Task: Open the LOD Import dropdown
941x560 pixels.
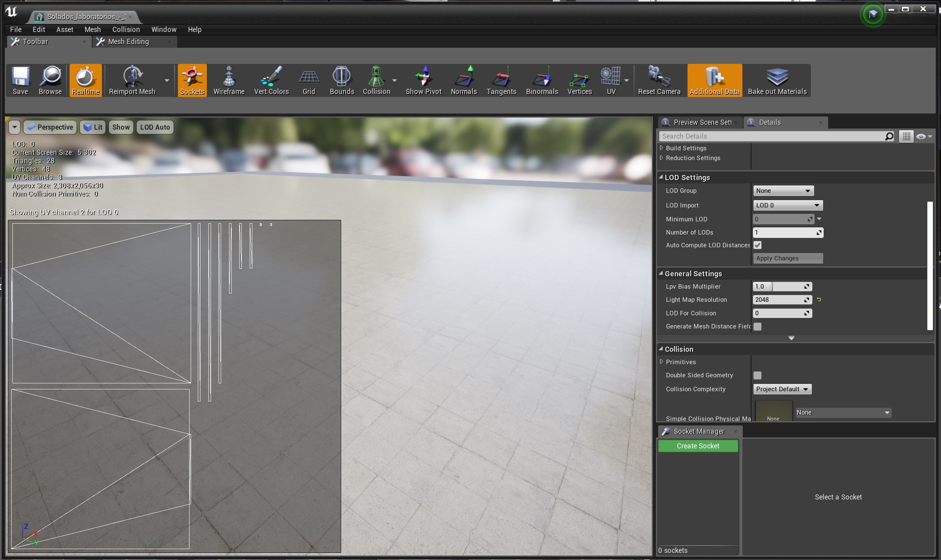Action: [788, 205]
